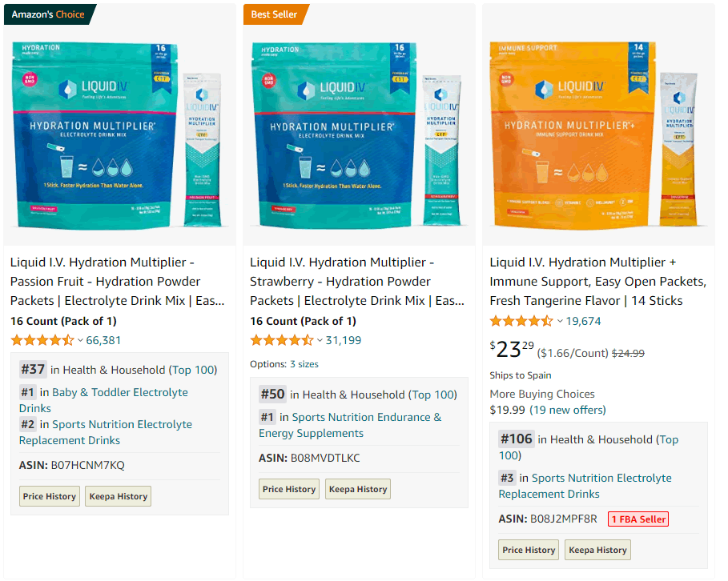Open Keepa History for ASIN B08MVDTLKC
The height and width of the screenshot is (581, 728).
[x=358, y=489]
